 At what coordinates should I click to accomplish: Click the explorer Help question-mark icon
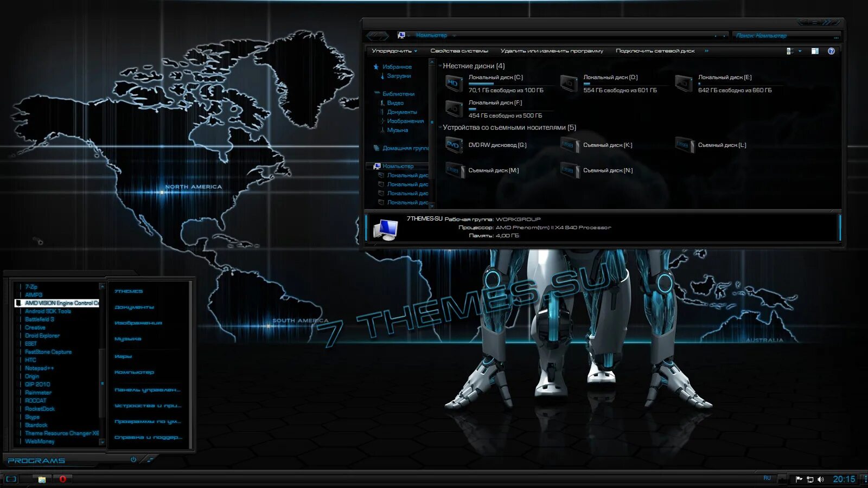click(x=831, y=51)
